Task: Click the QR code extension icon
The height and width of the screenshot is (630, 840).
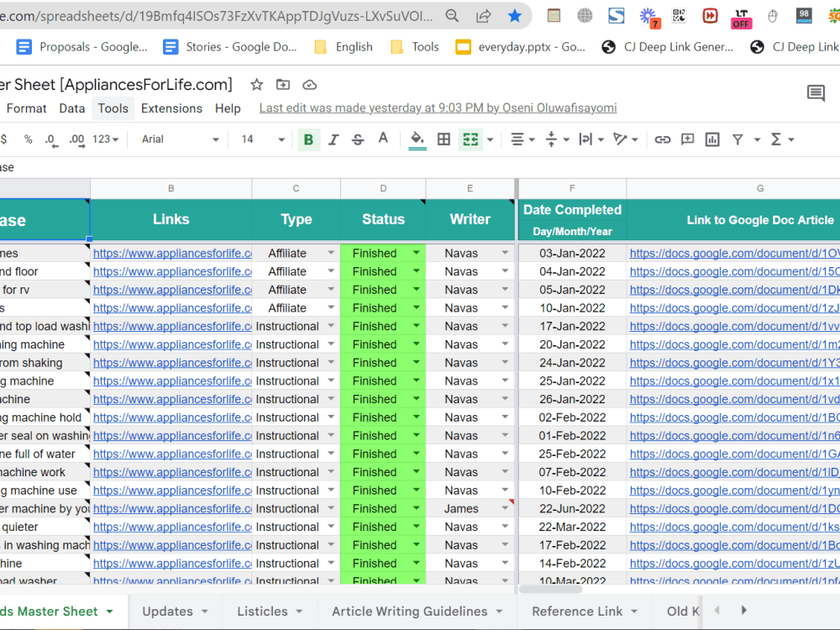Action: [679, 15]
